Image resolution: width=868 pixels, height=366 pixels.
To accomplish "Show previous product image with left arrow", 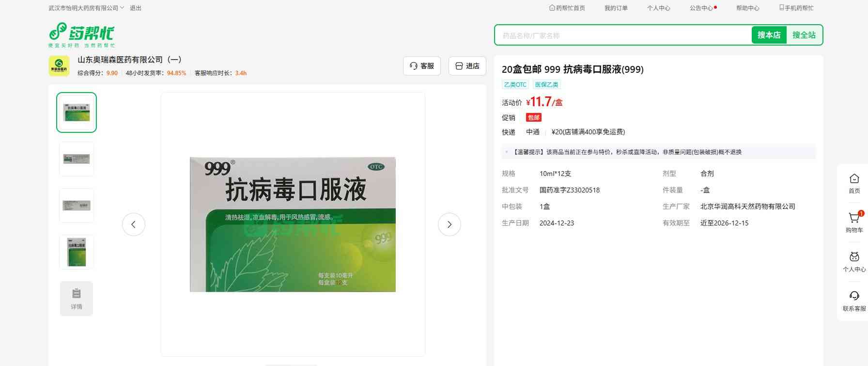I will 134,224.
